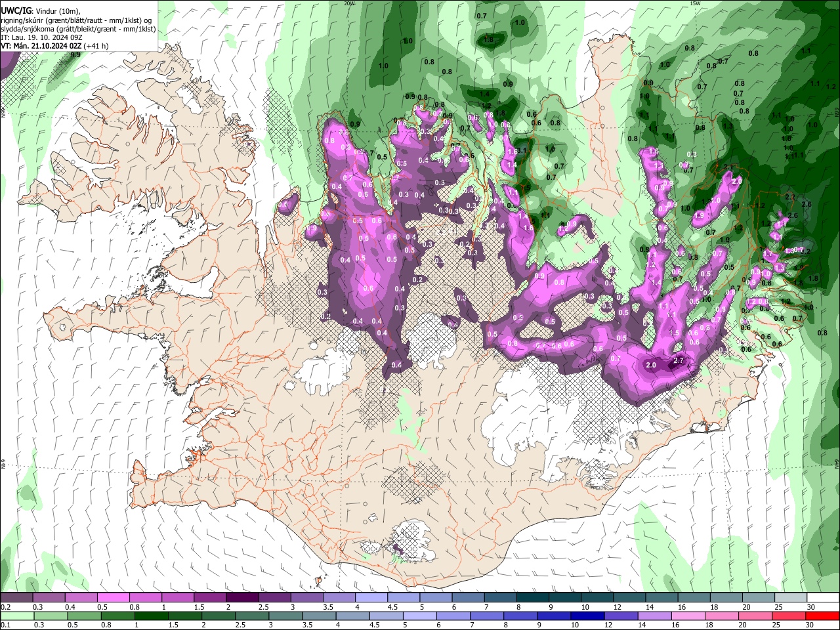Select lower legend swatch starting at 2.5
The width and height of the screenshot is (840, 630).
coord(252,616)
